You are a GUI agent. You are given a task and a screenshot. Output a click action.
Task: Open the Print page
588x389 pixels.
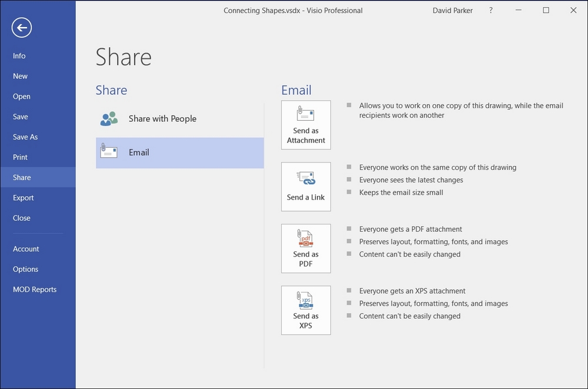pyautogui.click(x=38, y=157)
